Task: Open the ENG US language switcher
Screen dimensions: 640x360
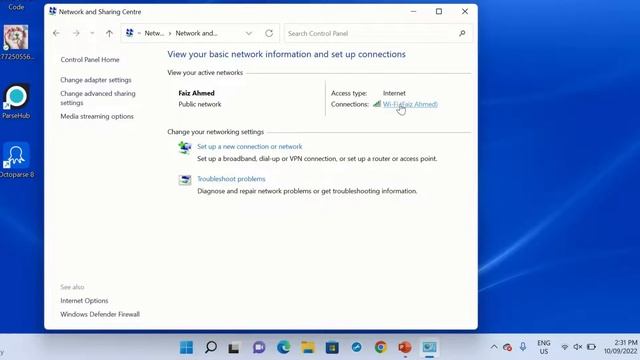Action: (x=544, y=347)
